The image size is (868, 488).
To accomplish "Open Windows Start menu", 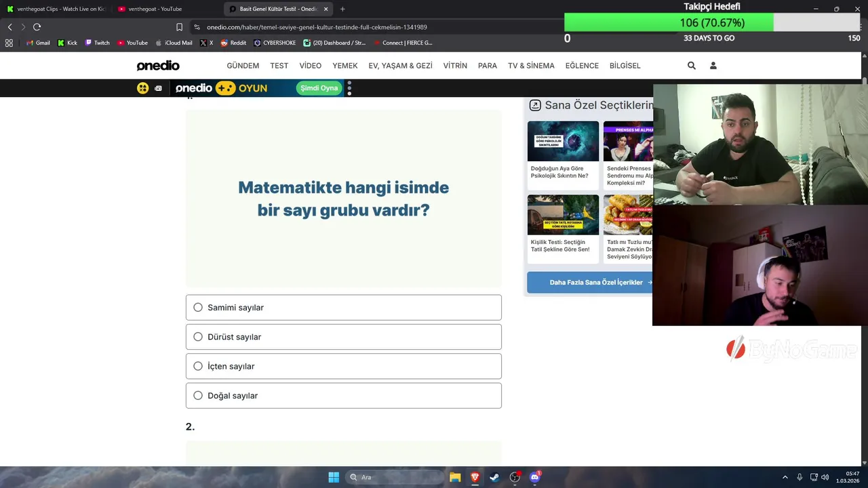I will [x=334, y=477].
